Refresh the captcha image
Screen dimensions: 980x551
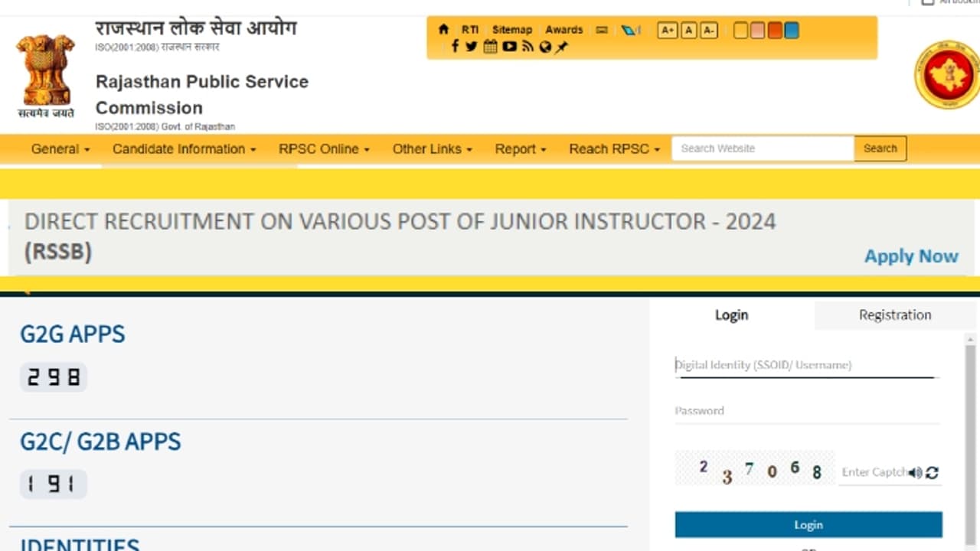(932, 473)
